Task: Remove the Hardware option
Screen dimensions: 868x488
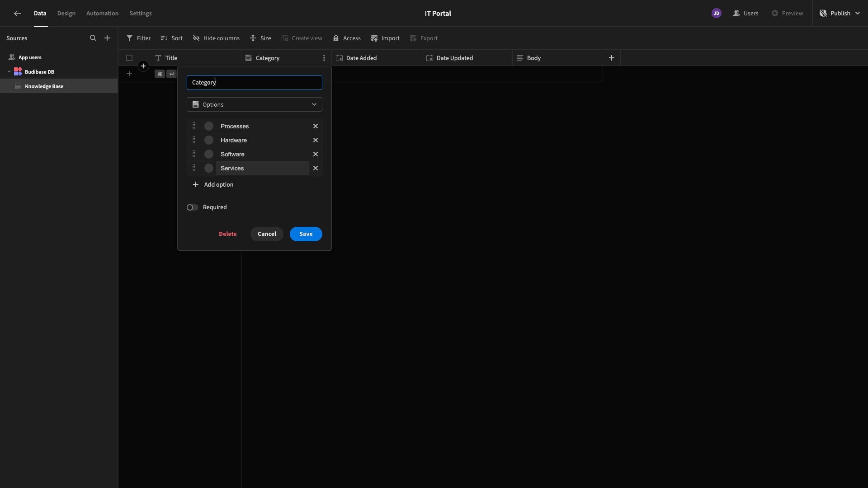Action: tap(316, 140)
